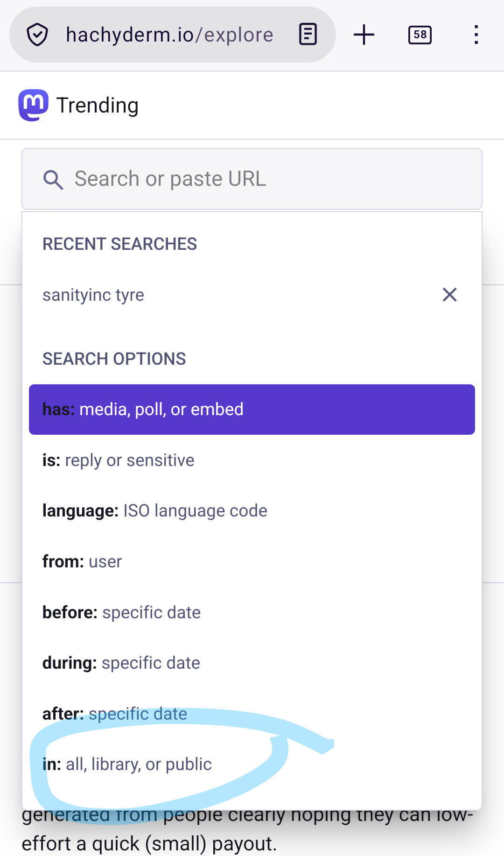Tap the hachyderm.io/explore address bar
This screenshot has width=504, height=856.
coord(169,35)
